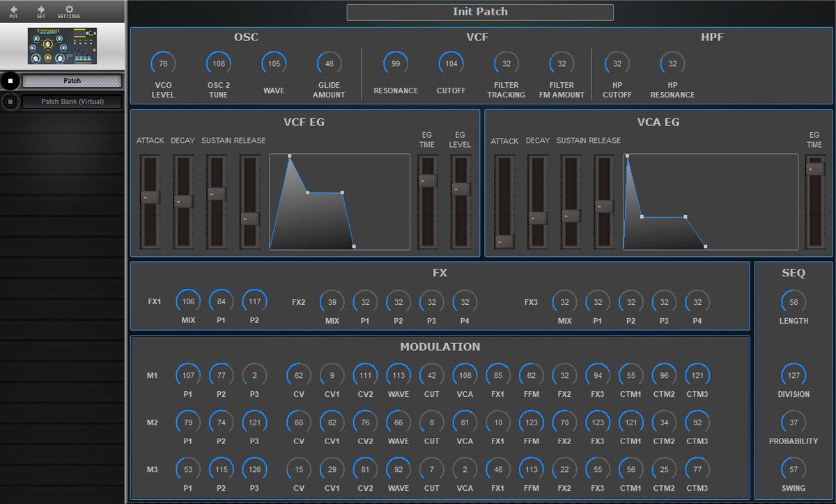Click the VCA EG ATTACK slider handle
Viewport: 836px width, 504px height.
(x=504, y=241)
